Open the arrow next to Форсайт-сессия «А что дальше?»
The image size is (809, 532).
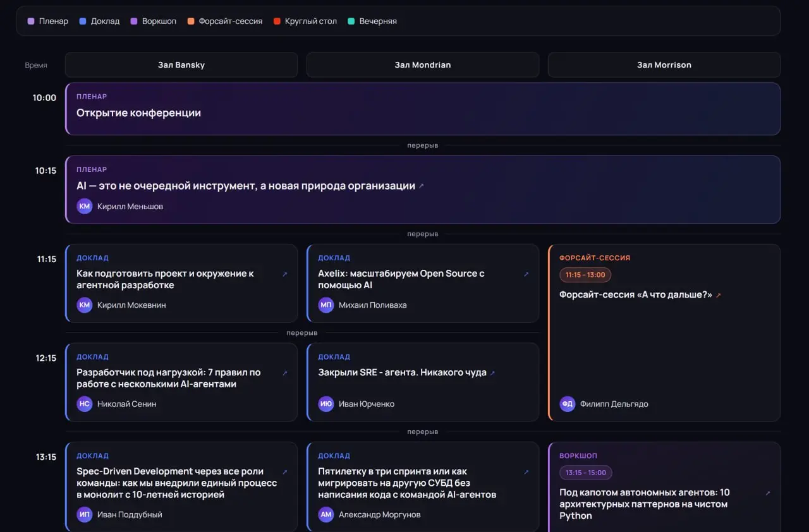click(718, 295)
